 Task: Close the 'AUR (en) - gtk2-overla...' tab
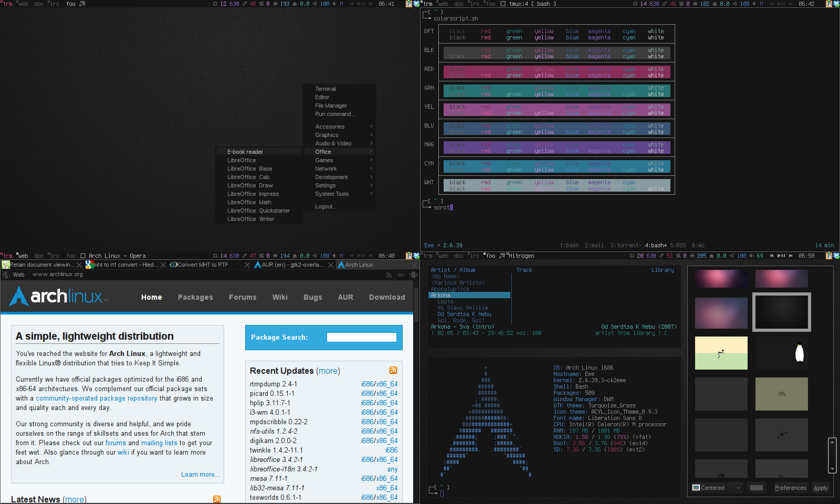[x=331, y=265]
